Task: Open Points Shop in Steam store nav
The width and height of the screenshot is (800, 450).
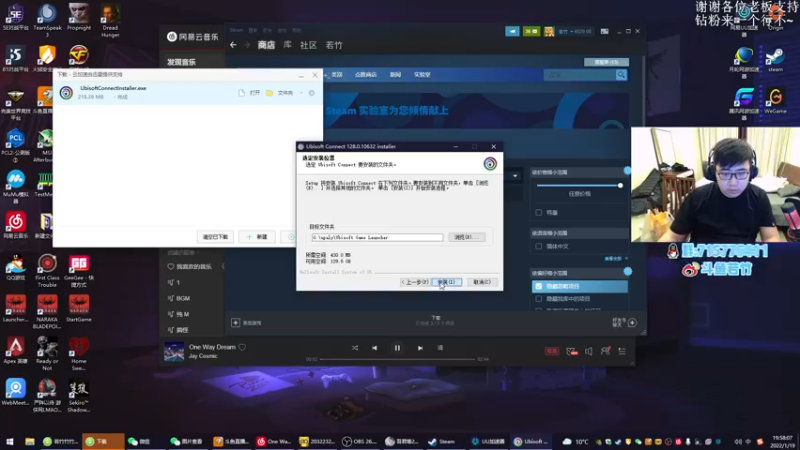Action: [x=365, y=74]
